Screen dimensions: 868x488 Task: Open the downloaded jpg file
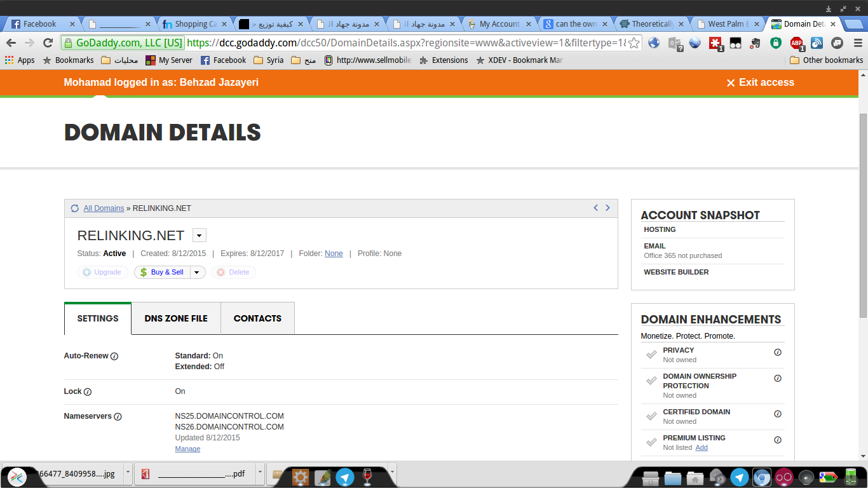[x=62, y=473]
